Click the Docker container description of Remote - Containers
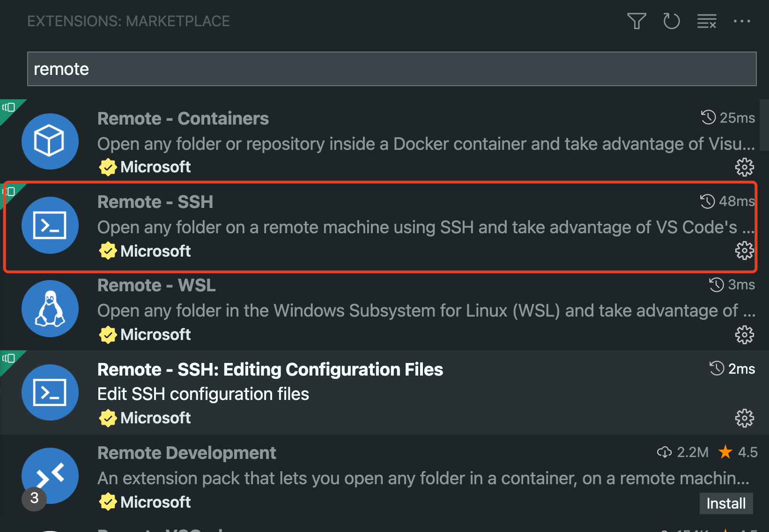Image resolution: width=769 pixels, height=532 pixels. [x=426, y=144]
